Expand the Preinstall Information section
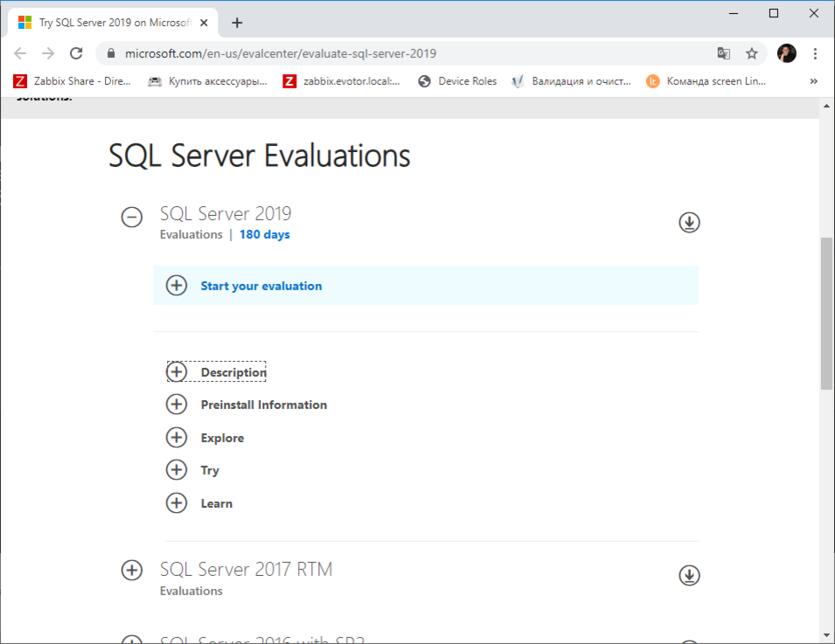The height and width of the screenshot is (644, 835). pos(177,405)
